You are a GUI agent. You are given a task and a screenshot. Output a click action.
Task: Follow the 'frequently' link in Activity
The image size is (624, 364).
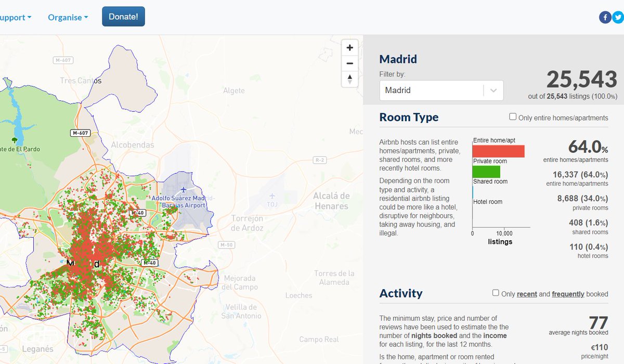(x=568, y=294)
